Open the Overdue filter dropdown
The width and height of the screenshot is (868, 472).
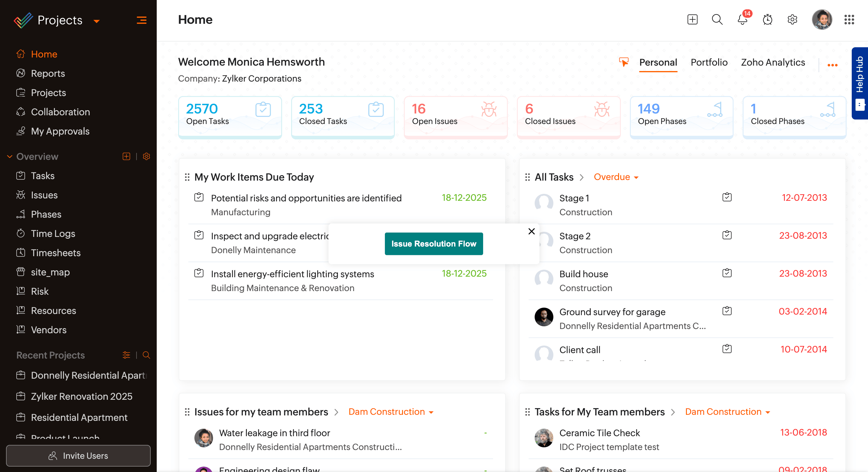[616, 177]
